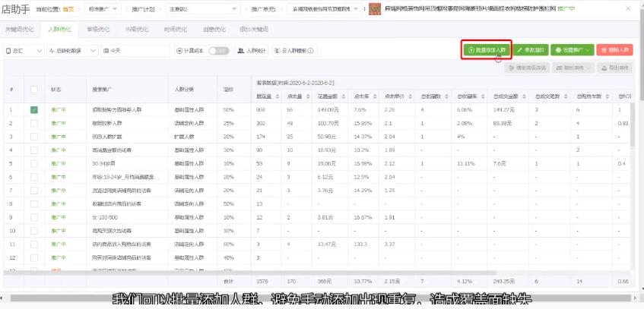Viewport: 644px width, 309px height.
Task: Check the checkbox in row 2
Action: coord(34,123)
